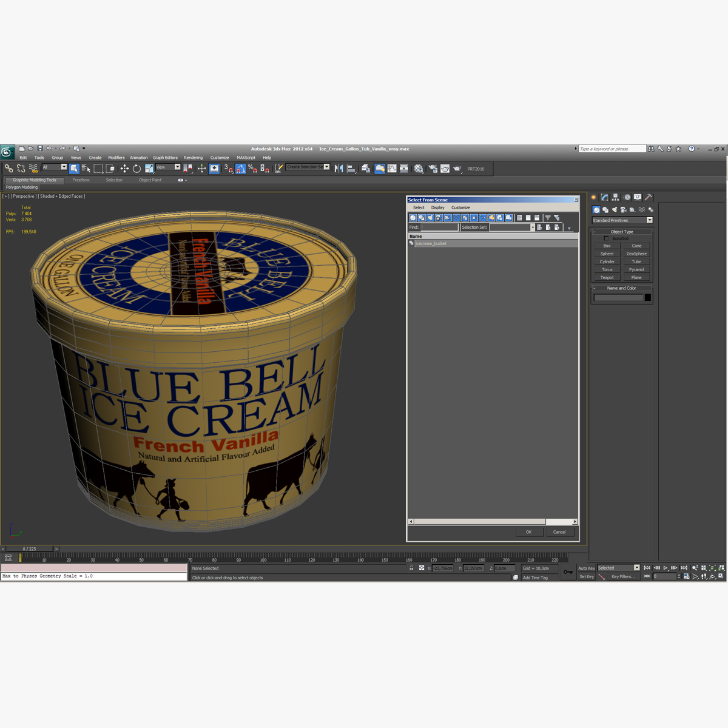
Task: Click Cancel in Select From Scene
Action: [x=559, y=532]
